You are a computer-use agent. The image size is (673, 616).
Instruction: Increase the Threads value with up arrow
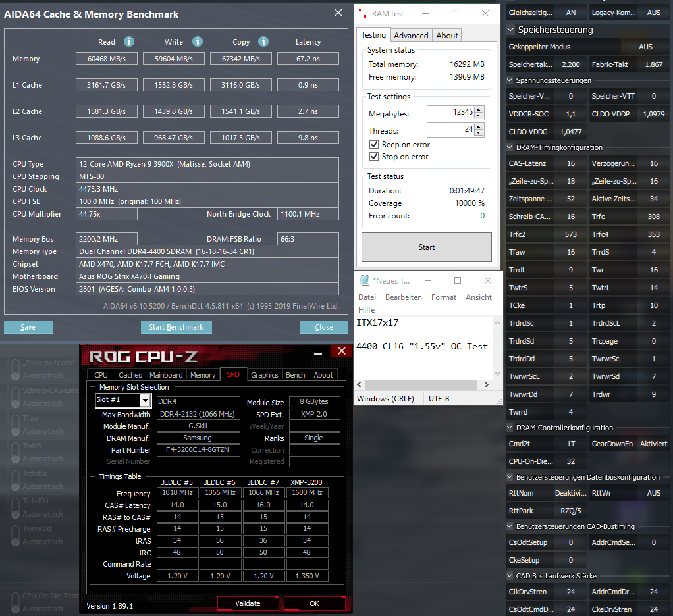(479, 126)
